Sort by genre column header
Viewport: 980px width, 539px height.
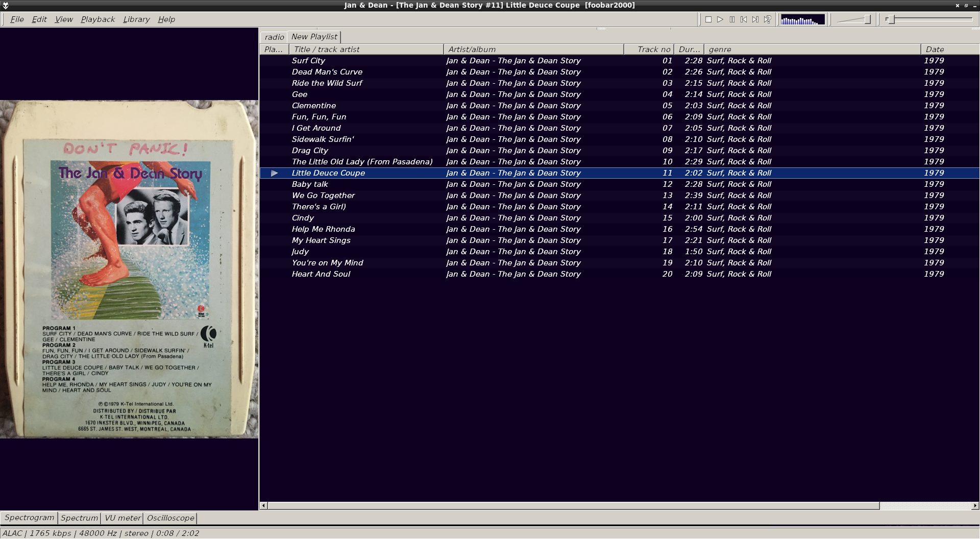pos(813,50)
